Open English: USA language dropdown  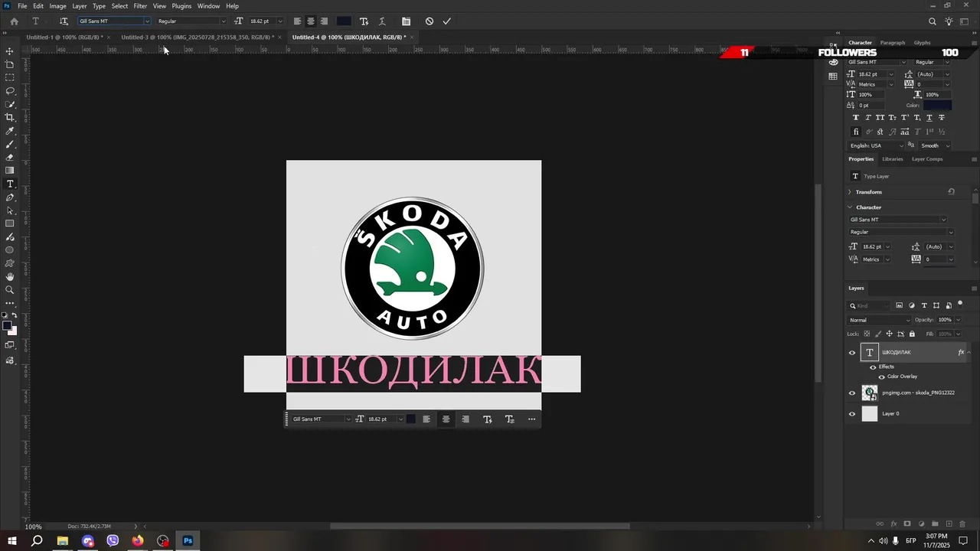click(876, 145)
